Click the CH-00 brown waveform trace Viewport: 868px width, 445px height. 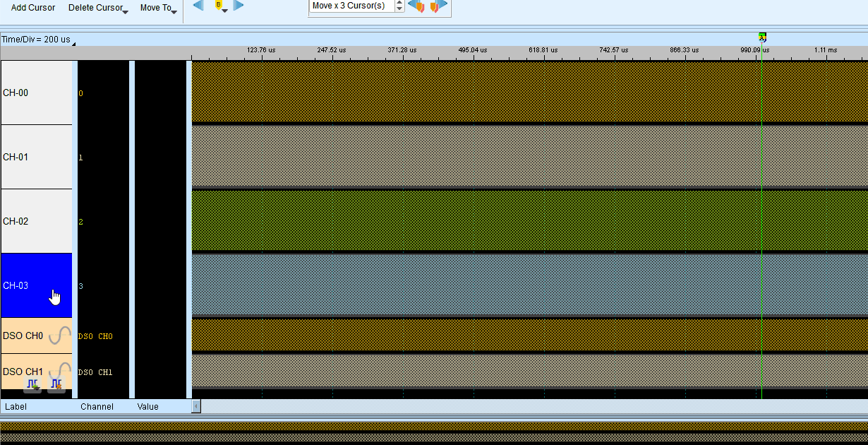529,91
